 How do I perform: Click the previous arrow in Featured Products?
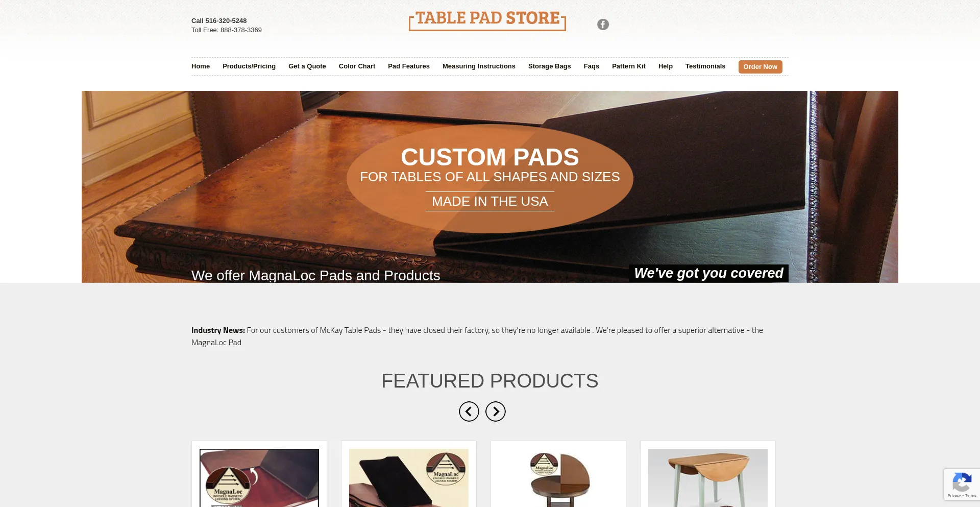point(469,412)
